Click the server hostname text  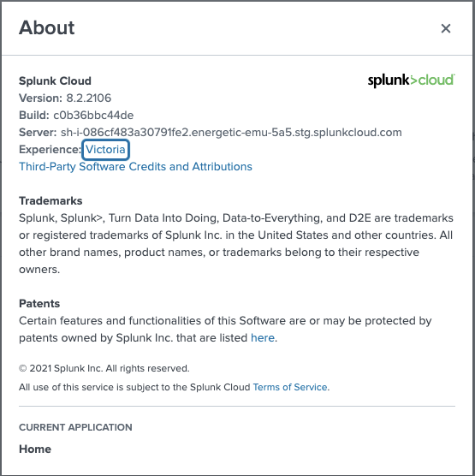(231, 133)
